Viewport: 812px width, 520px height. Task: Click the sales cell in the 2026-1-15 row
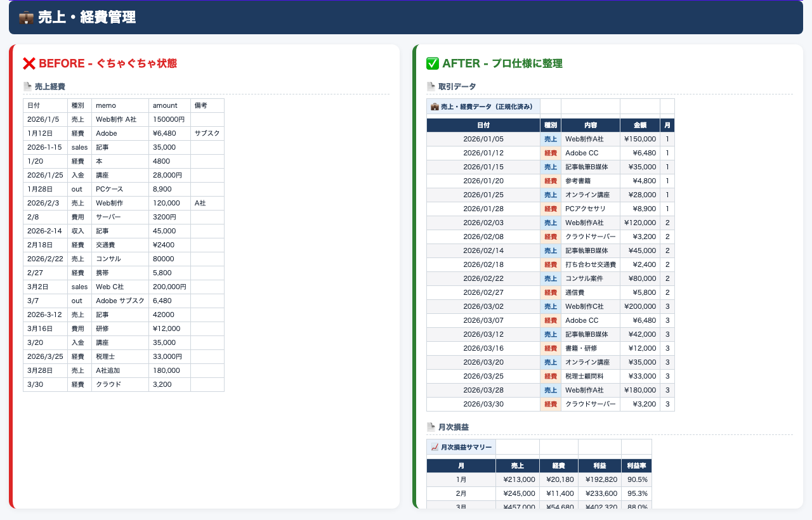click(x=80, y=147)
